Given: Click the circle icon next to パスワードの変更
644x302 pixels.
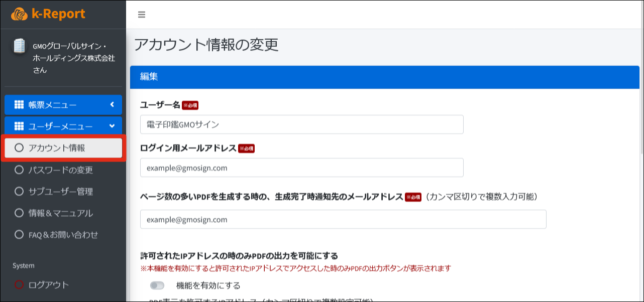Looking at the screenshot, I should tap(19, 170).
